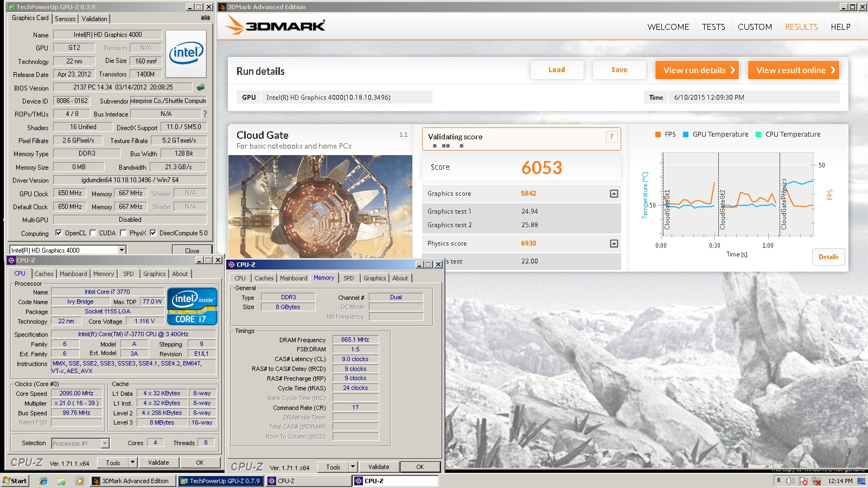
Task: Collapse the Physics score section
Action: coord(614,243)
